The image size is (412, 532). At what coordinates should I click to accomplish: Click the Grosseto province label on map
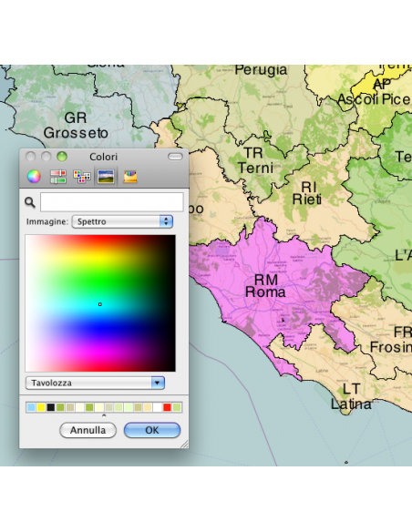pyautogui.click(x=76, y=126)
